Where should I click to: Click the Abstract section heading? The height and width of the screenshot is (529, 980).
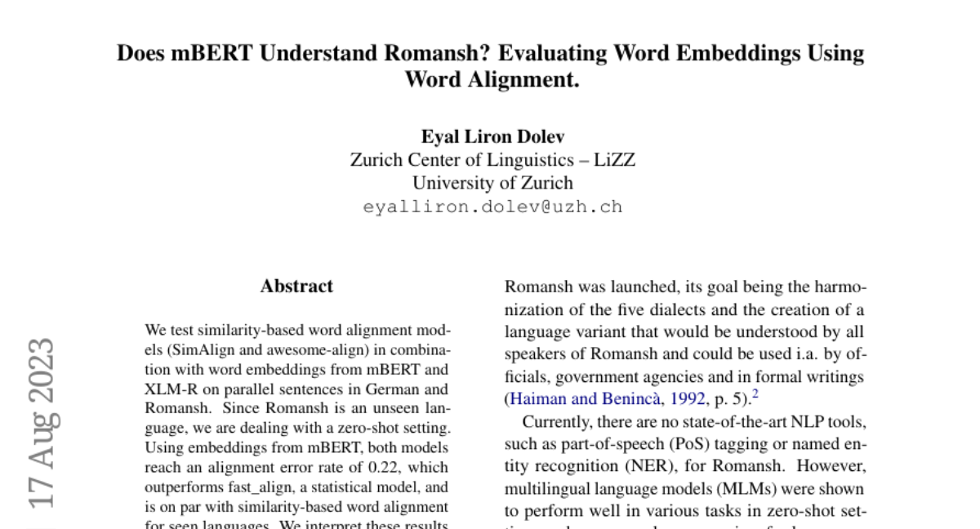(296, 287)
